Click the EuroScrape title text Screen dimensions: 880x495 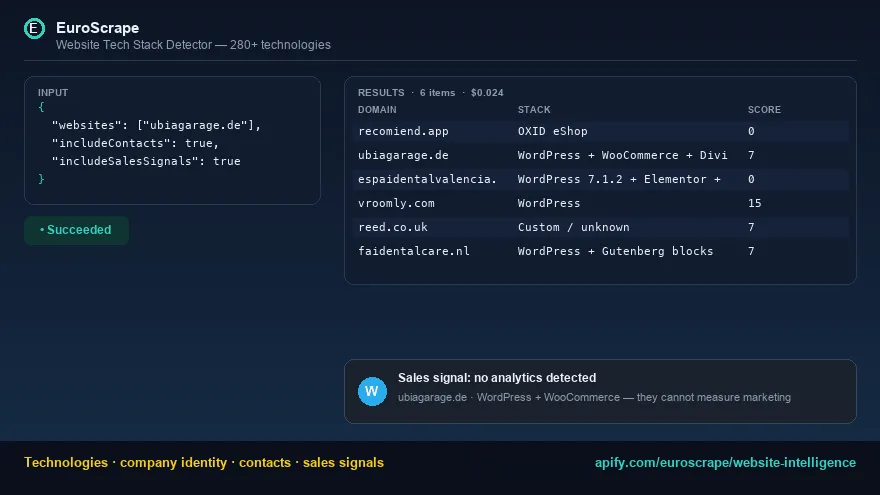tap(98, 28)
